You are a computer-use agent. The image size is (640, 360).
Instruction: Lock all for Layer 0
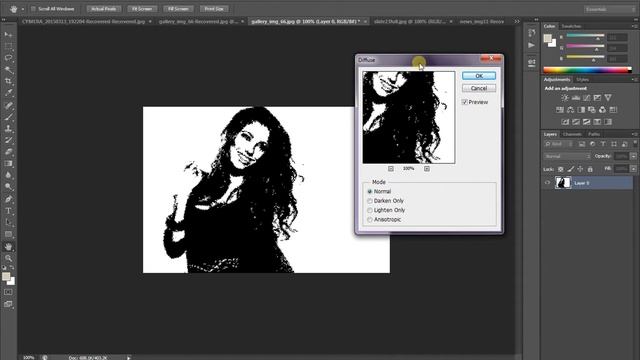590,169
